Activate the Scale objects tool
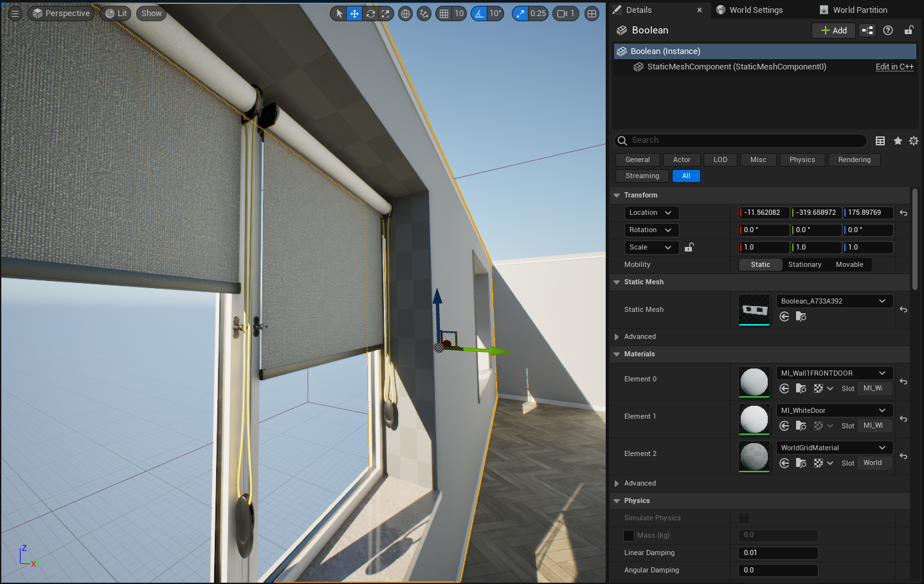The width and height of the screenshot is (924, 584). click(x=386, y=14)
